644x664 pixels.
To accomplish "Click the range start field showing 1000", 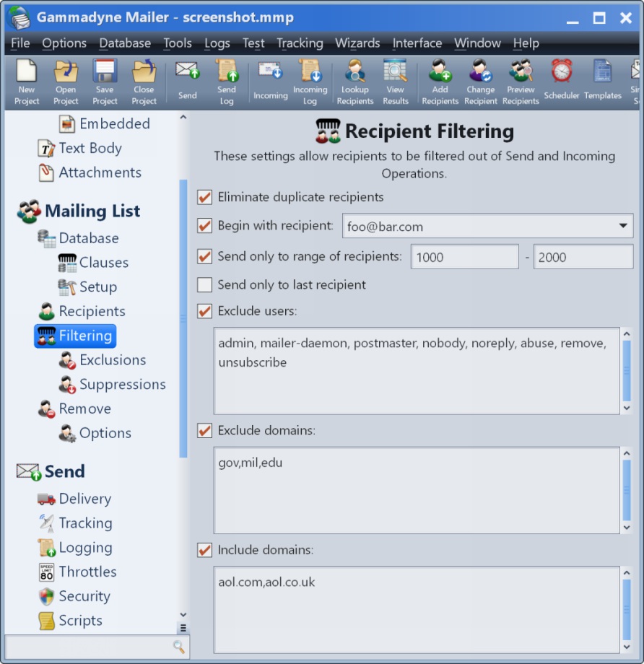I will [465, 257].
